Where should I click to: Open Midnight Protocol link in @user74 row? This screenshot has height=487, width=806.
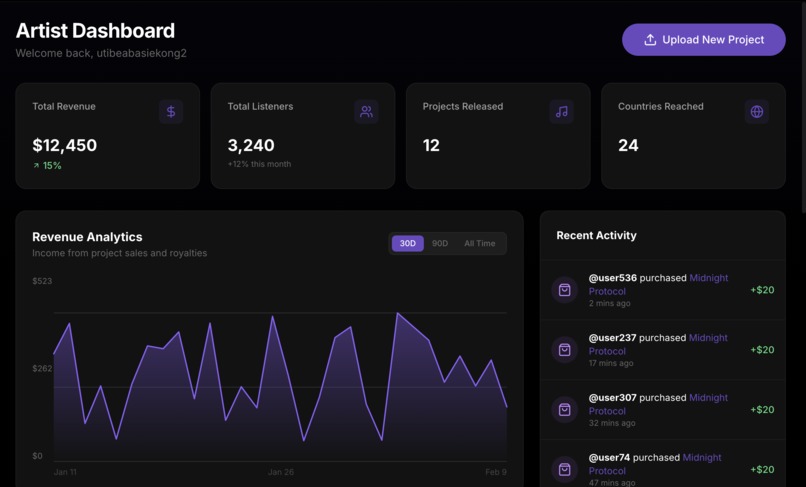pyautogui.click(x=655, y=464)
